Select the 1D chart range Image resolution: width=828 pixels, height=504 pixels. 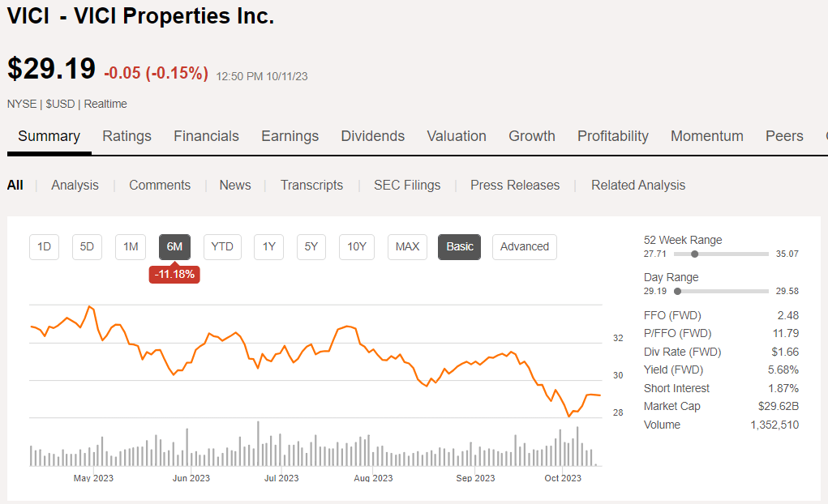click(x=45, y=246)
